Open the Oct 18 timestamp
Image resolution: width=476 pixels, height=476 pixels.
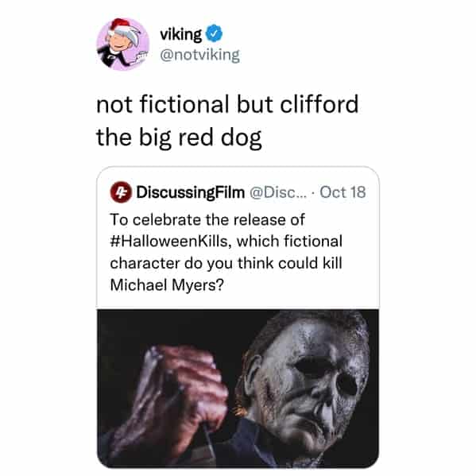pos(342,192)
